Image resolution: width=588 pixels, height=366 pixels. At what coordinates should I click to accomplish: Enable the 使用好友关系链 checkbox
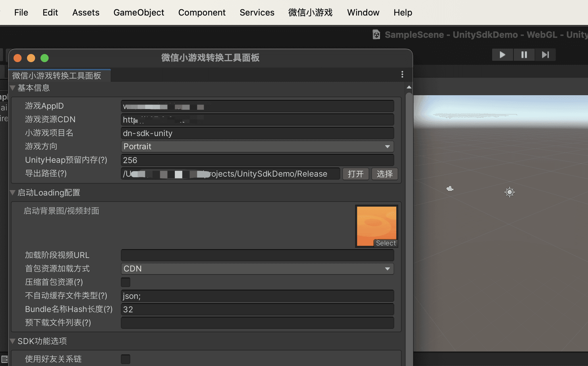(x=126, y=359)
